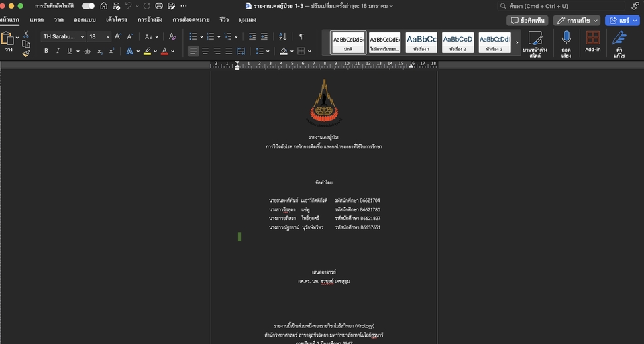Open the เค้าโครง (Layout) ribbon tab
Image resolution: width=644 pixels, height=344 pixels.
click(x=117, y=19)
